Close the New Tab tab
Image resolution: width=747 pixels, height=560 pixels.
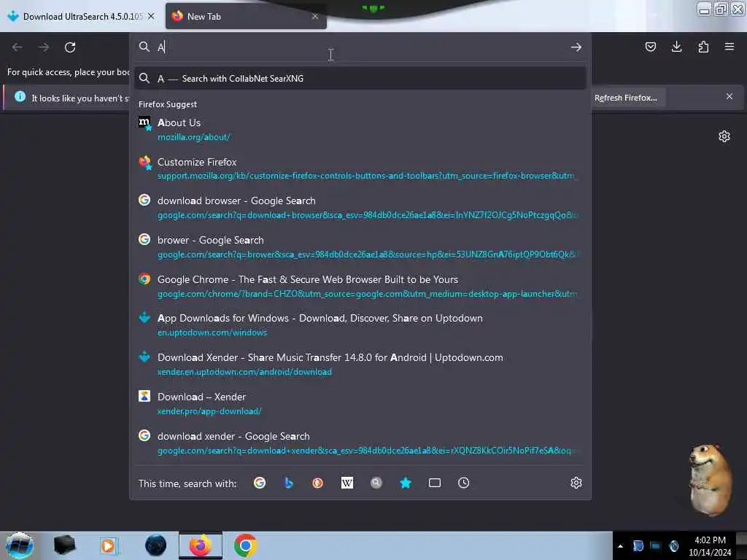(x=315, y=16)
